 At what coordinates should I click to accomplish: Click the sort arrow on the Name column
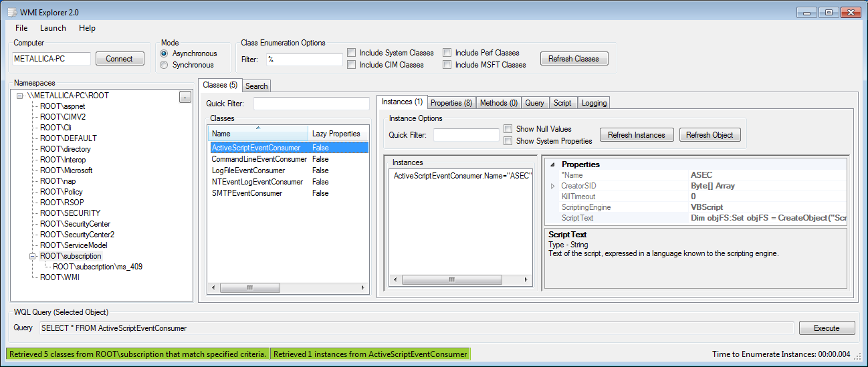click(257, 127)
